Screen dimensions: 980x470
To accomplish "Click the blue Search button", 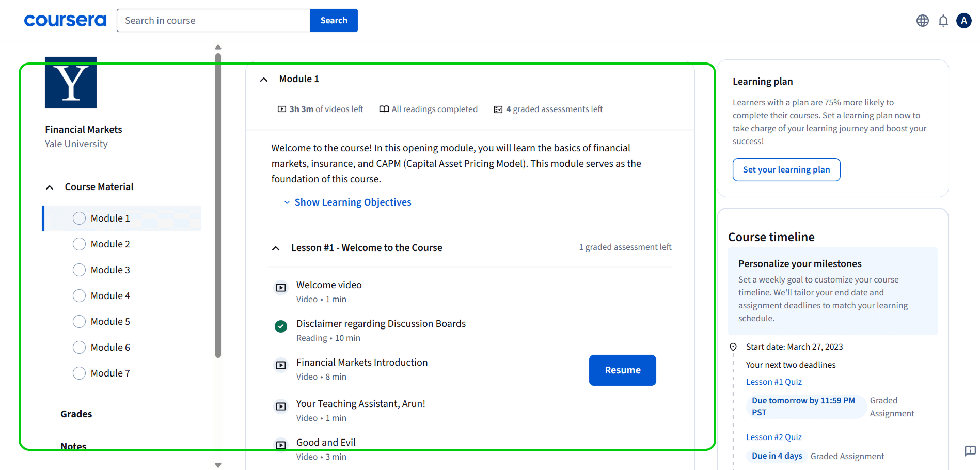I will [334, 20].
